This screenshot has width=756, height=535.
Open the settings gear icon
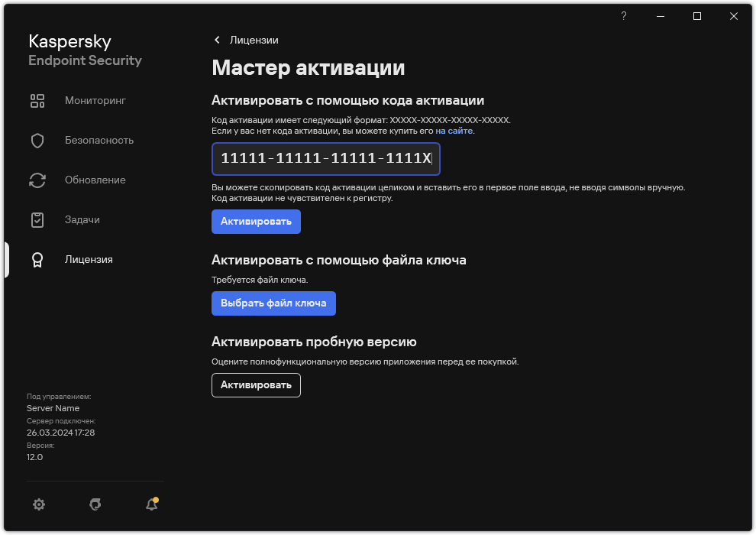(x=38, y=504)
